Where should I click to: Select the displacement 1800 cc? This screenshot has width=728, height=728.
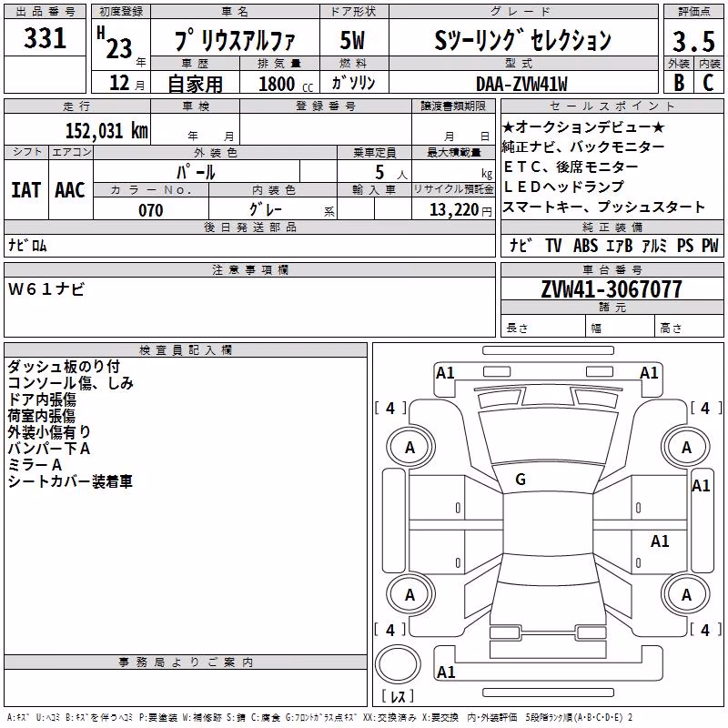pyautogui.click(x=286, y=84)
